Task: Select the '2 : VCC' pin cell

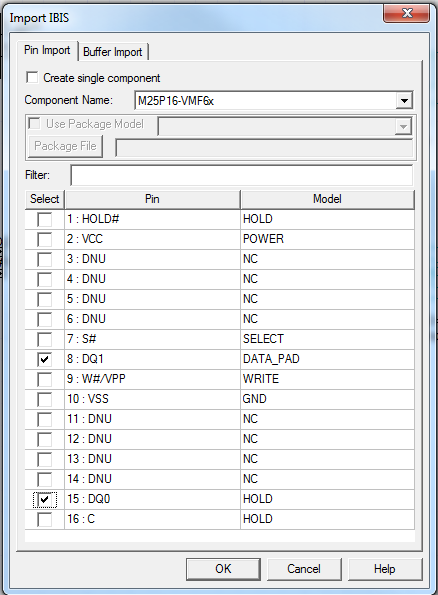Action: (x=152, y=239)
